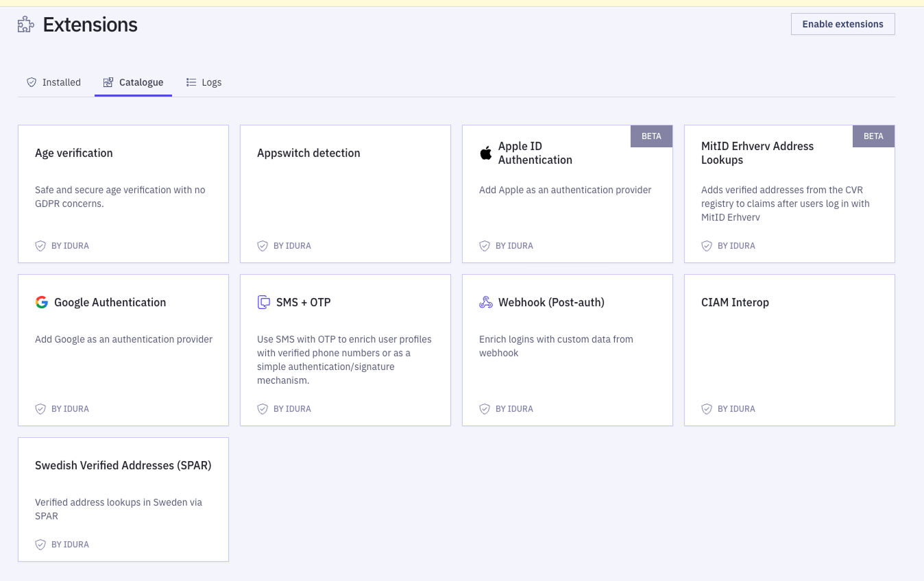Open the MitID Erhverv Address Lookups card

(x=788, y=193)
